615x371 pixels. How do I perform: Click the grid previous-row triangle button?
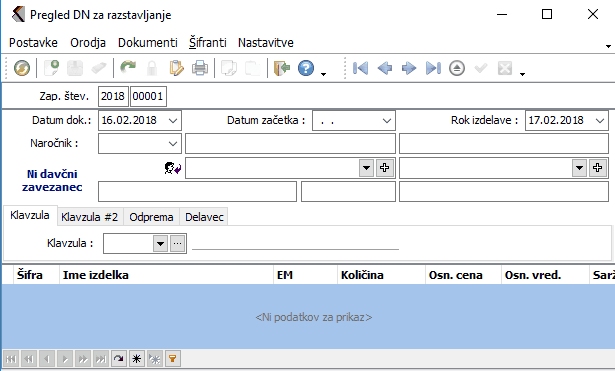(x=47, y=358)
